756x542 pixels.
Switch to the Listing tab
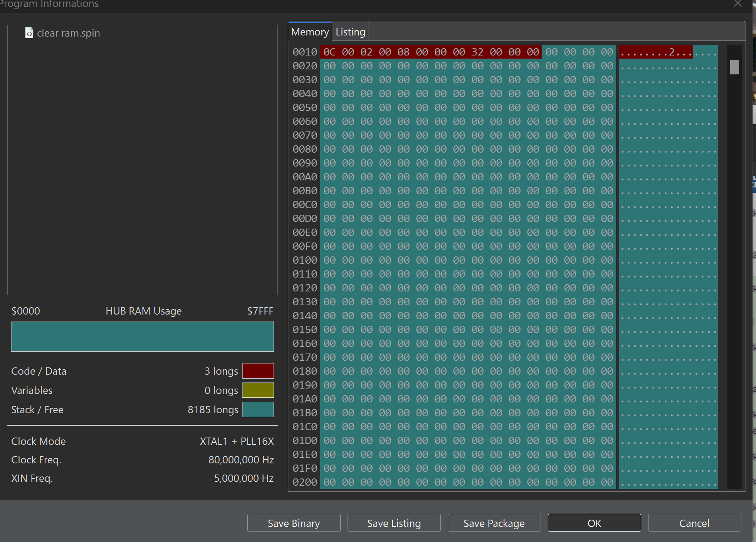(x=350, y=32)
